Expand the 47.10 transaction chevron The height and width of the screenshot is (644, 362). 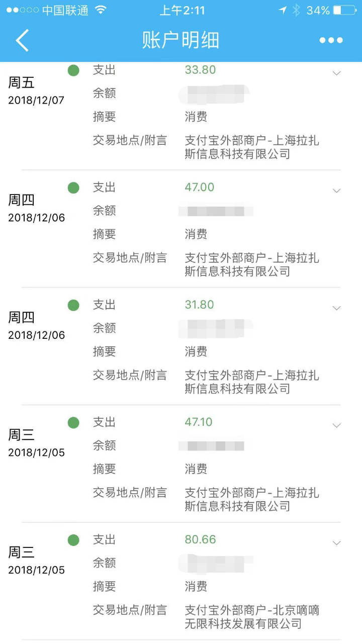click(x=337, y=425)
